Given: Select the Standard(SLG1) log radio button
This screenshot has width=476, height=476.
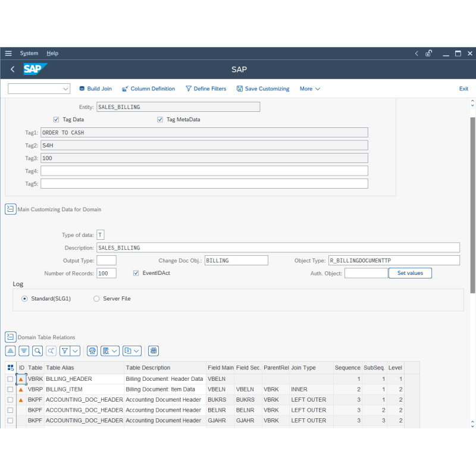Looking at the screenshot, I should pos(24,299).
